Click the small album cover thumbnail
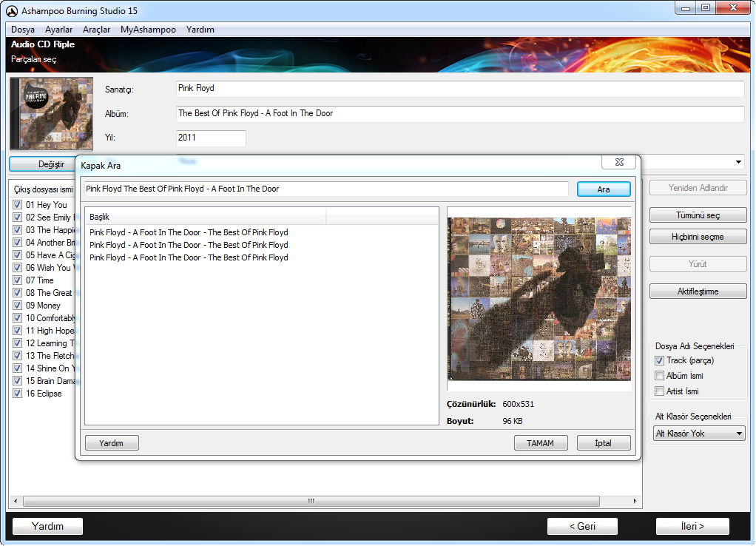756x546 pixels. (x=52, y=114)
